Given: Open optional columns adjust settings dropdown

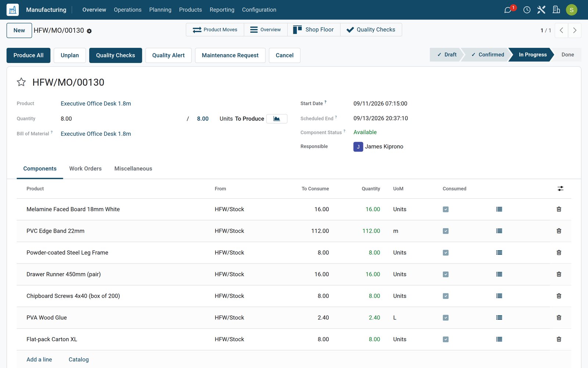Looking at the screenshot, I should (x=560, y=188).
